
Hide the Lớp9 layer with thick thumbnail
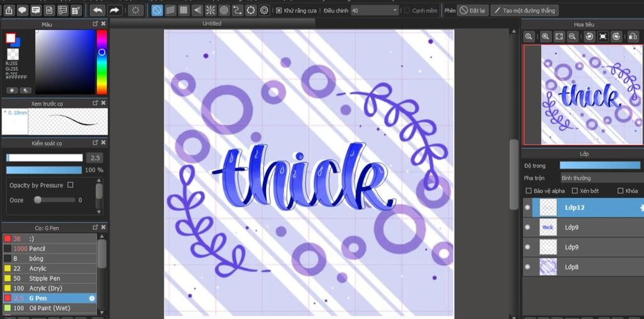pos(528,227)
